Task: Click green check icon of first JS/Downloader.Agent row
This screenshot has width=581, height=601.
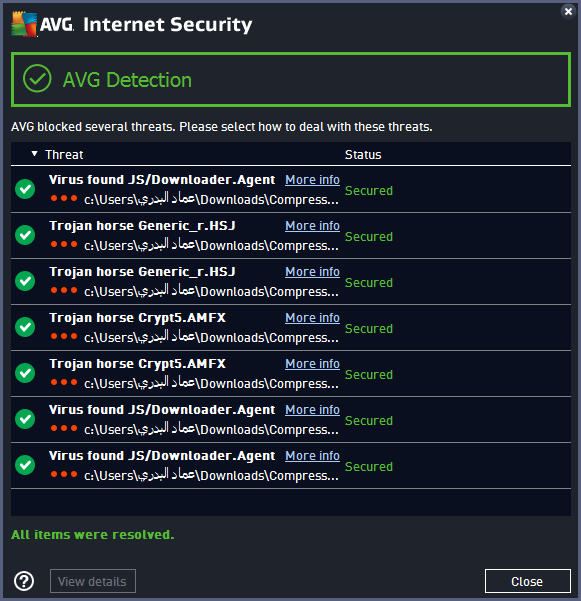Action: 25,189
